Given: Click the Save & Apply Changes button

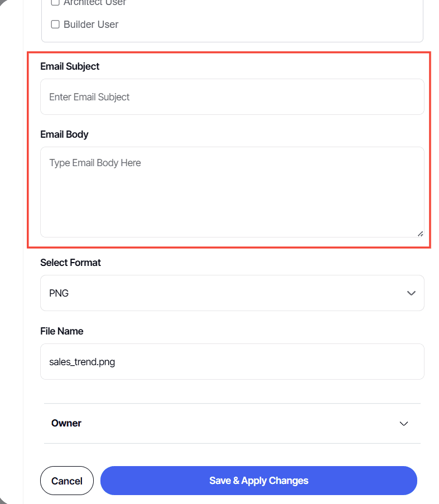Looking at the screenshot, I should (258, 480).
